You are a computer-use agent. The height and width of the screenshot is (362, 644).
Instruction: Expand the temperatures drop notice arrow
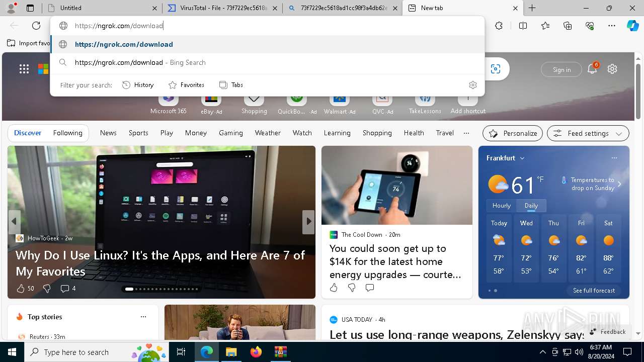(x=619, y=184)
